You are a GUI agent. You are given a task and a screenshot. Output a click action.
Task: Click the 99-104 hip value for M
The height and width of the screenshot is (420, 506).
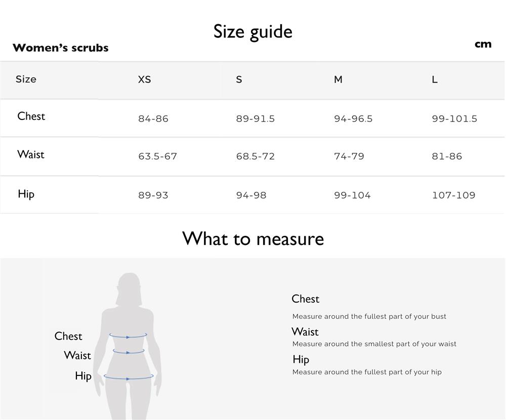pyautogui.click(x=352, y=195)
